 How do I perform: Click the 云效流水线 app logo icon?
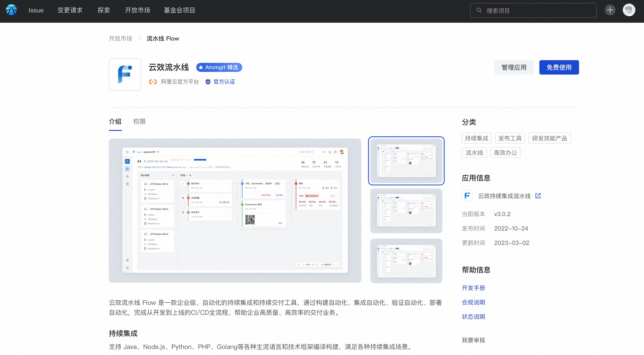coord(125,75)
